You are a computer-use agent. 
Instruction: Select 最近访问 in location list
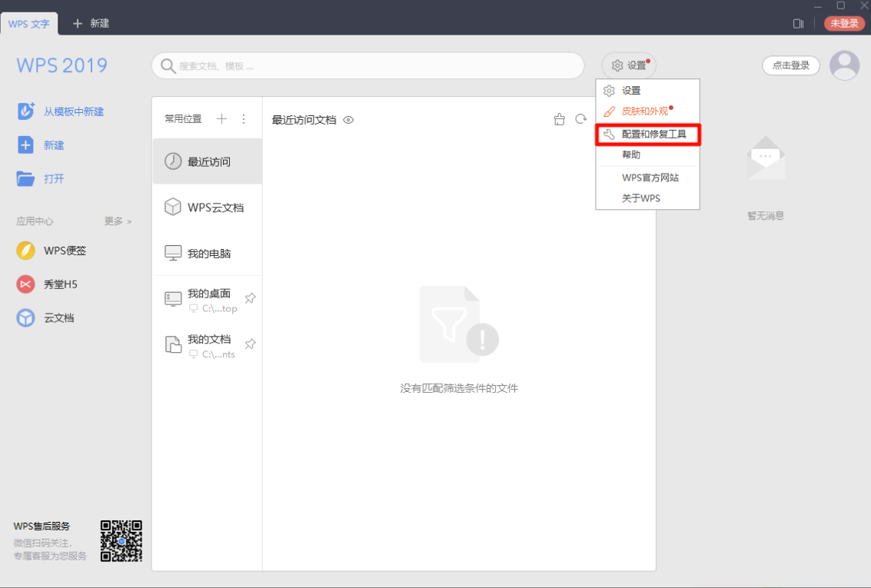pos(208,161)
